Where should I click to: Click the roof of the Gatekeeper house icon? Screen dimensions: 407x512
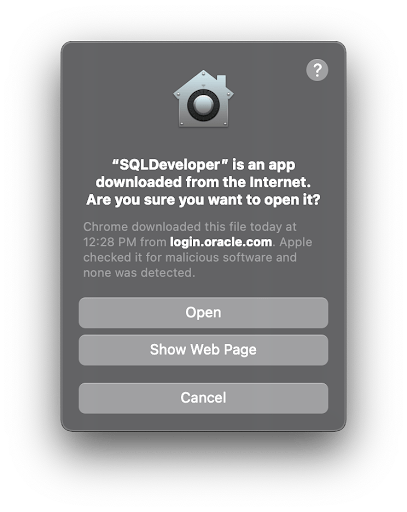click(x=203, y=83)
